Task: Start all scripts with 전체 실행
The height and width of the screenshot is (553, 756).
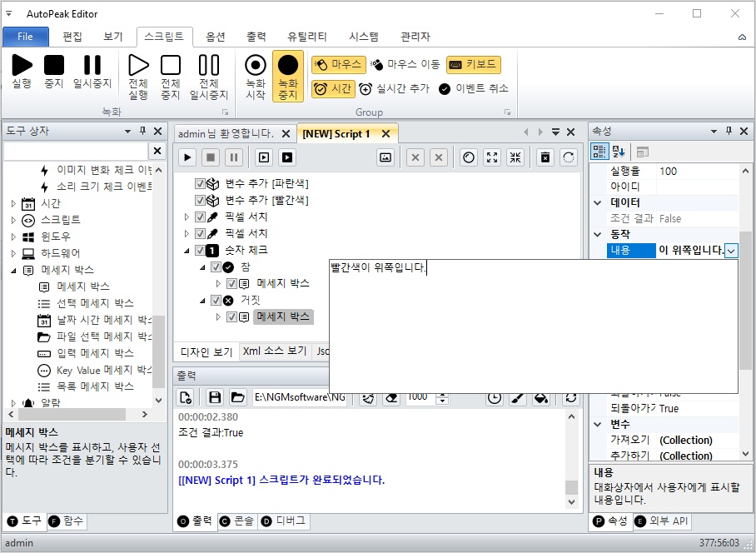Action: click(x=138, y=77)
